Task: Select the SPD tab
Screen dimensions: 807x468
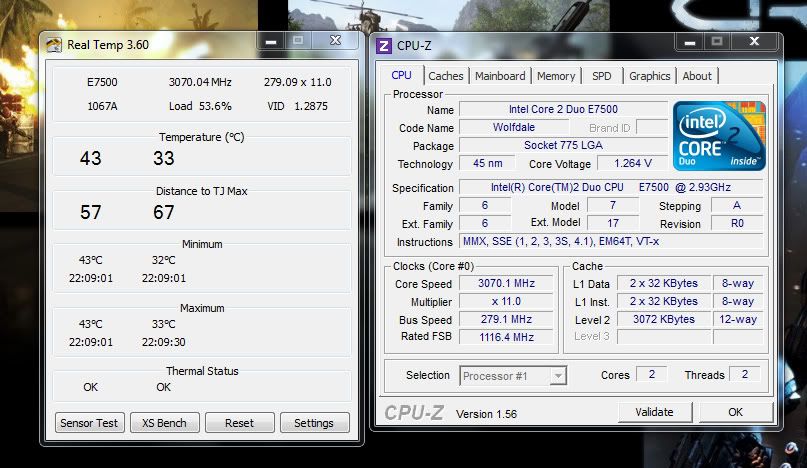Action: click(x=602, y=76)
